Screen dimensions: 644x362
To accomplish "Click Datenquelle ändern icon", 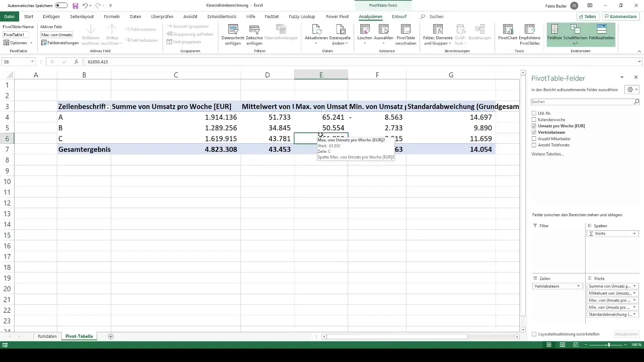I will tap(339, 29).
